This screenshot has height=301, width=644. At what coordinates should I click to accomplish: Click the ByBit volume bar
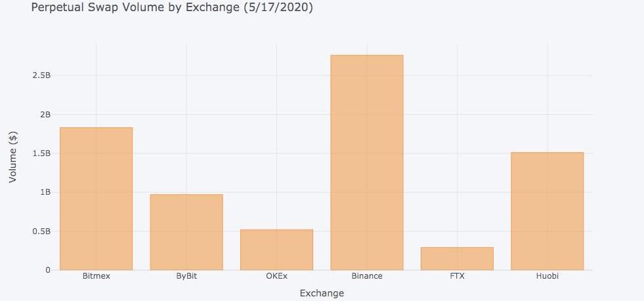186,232
